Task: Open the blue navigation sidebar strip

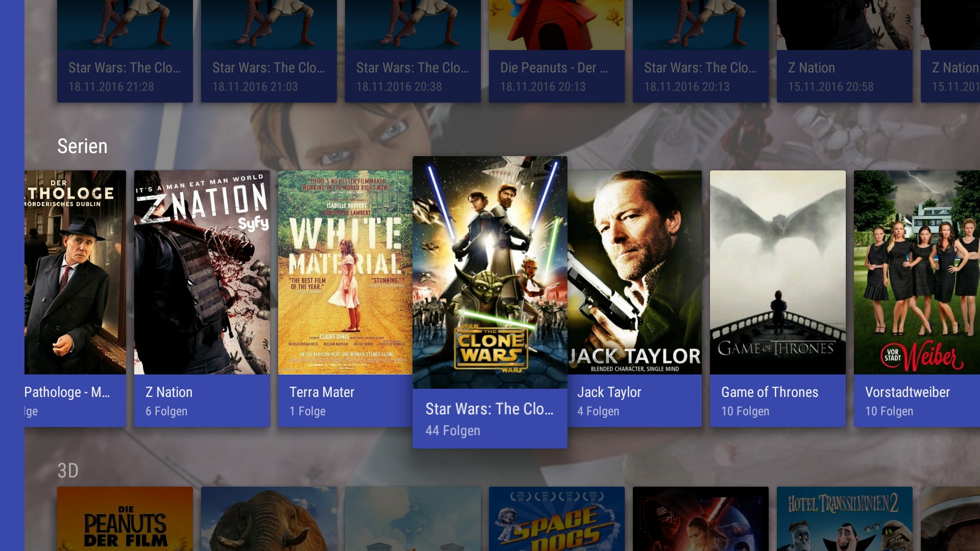Action: tap(12, 275)
